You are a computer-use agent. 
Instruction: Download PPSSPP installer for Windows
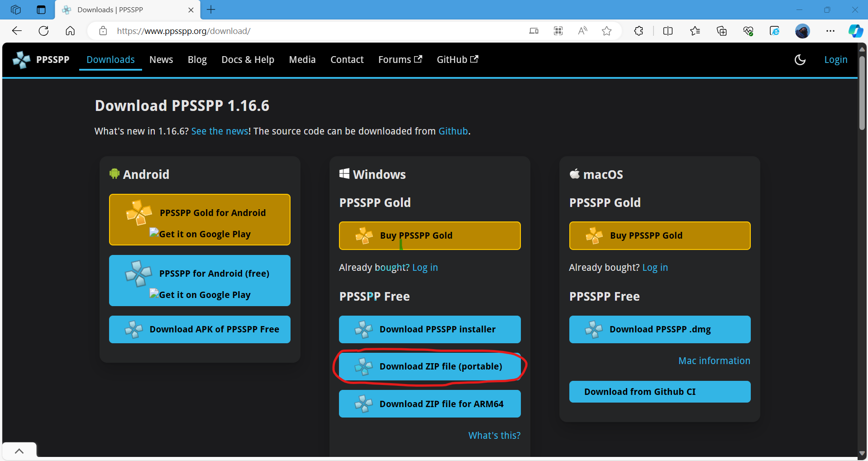[430, 329]
